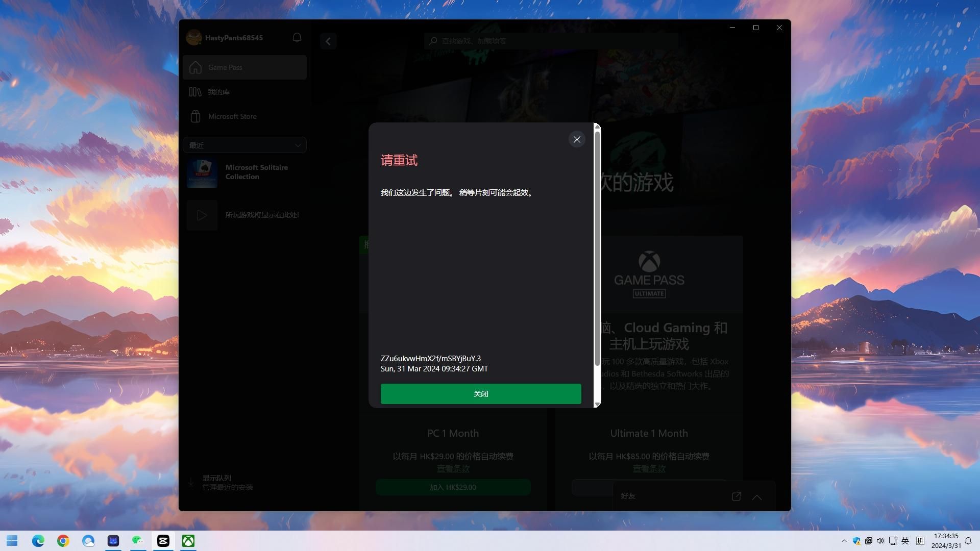The height and width of the screenshot is (551, 980).
Task: Click 查看条款 link under PC 1 Month
Action: (453, 468)
